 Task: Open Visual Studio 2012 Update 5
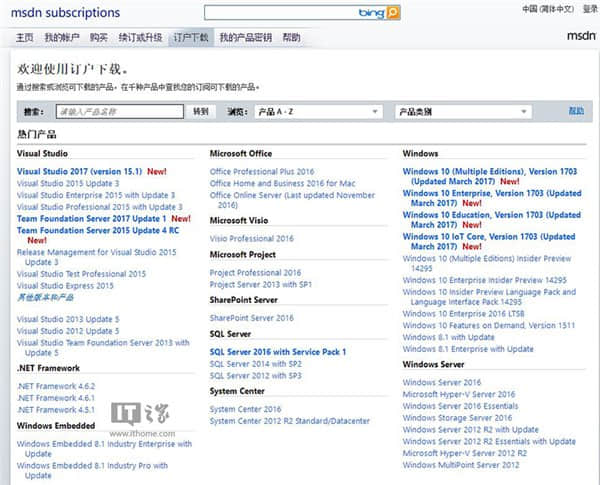click(68, 331)
